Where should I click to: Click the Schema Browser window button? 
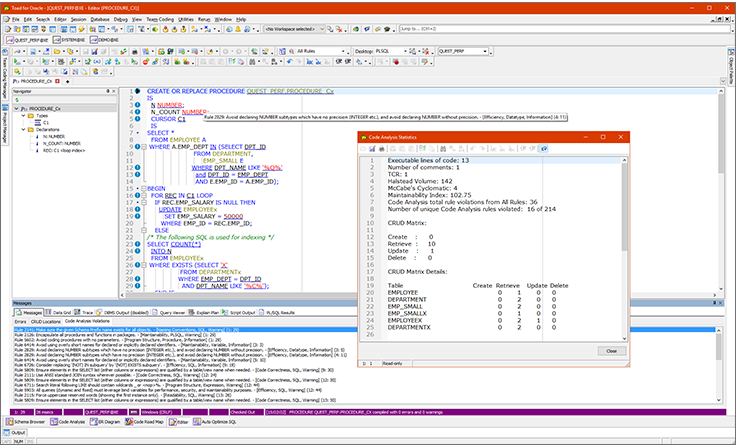(x=26, y=422)
